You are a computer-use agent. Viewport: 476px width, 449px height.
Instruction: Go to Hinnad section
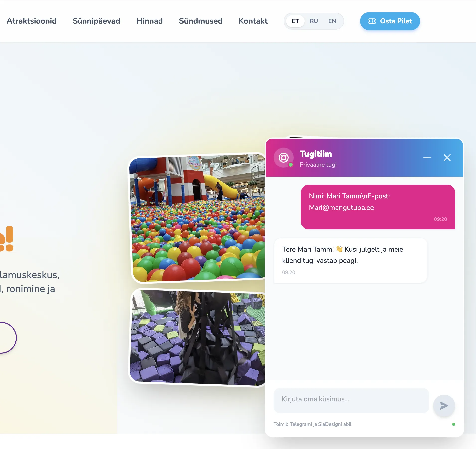click(x=150, y=21)
